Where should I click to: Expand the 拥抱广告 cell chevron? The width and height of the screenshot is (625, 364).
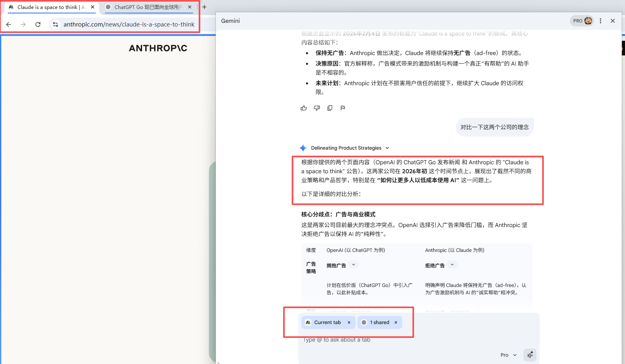pos(354,265)
